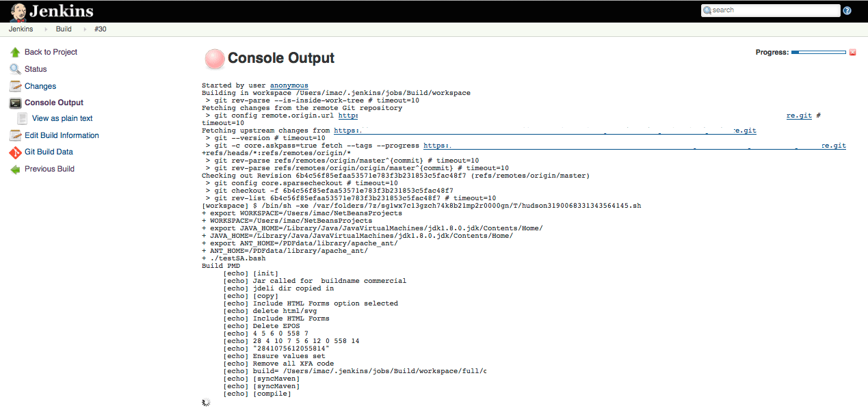The width and height of the screenshot is (868, 408).
Task: Click the Edit Build Information icon
Action: (x=15, y=135)
